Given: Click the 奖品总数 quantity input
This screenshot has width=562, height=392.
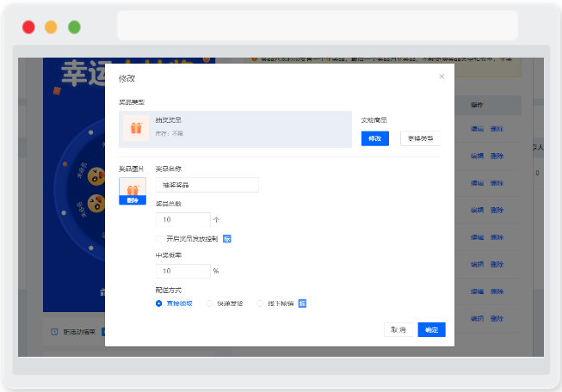Looking at the screenshot, I should (x=183, y=219).
